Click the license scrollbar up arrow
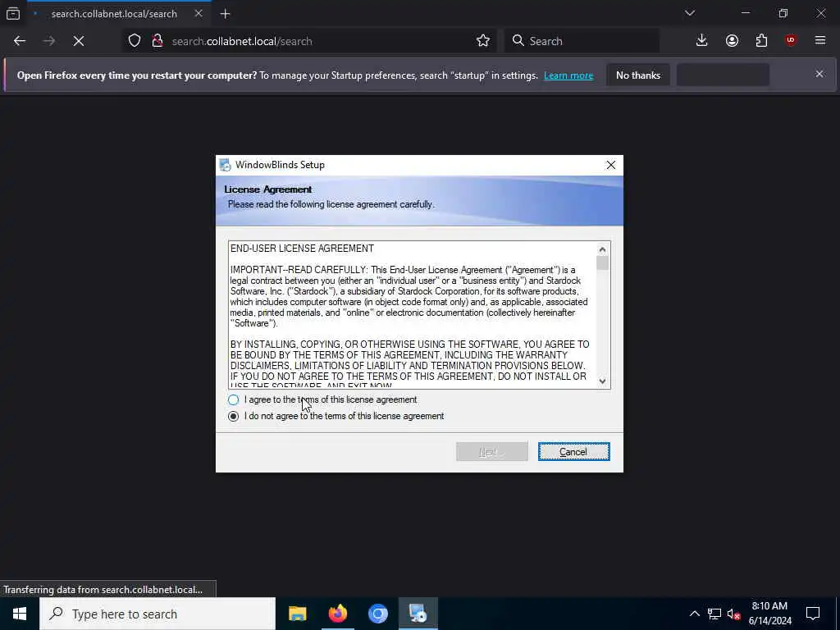Screen dimensions: 840x630 602,249
